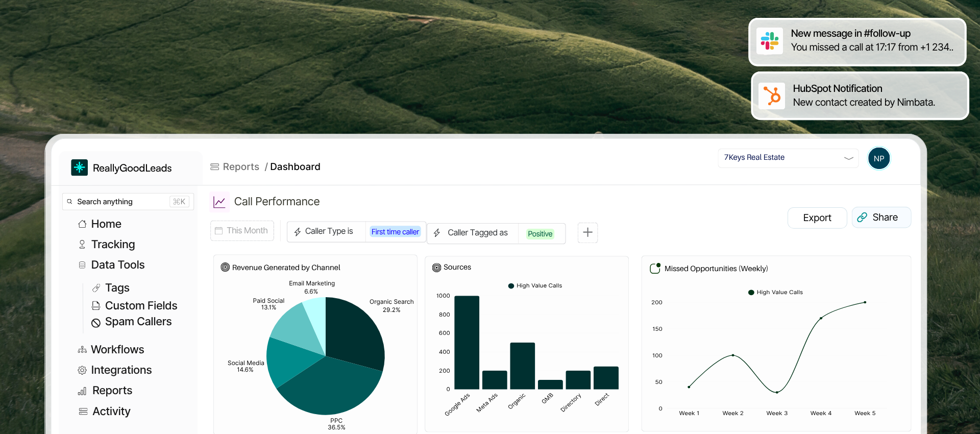The height and width of the screenshot is (434, 980).
Task: Click the Share button
Action: pyautogui.click(x=881, y=218)
